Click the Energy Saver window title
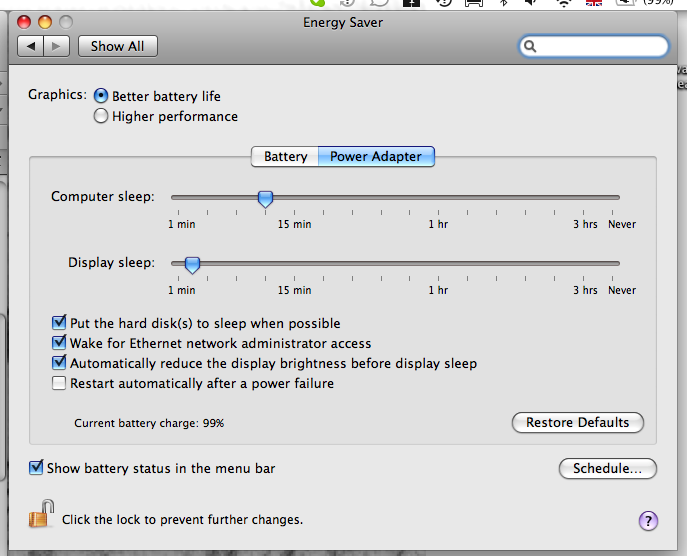 (343, 22)
